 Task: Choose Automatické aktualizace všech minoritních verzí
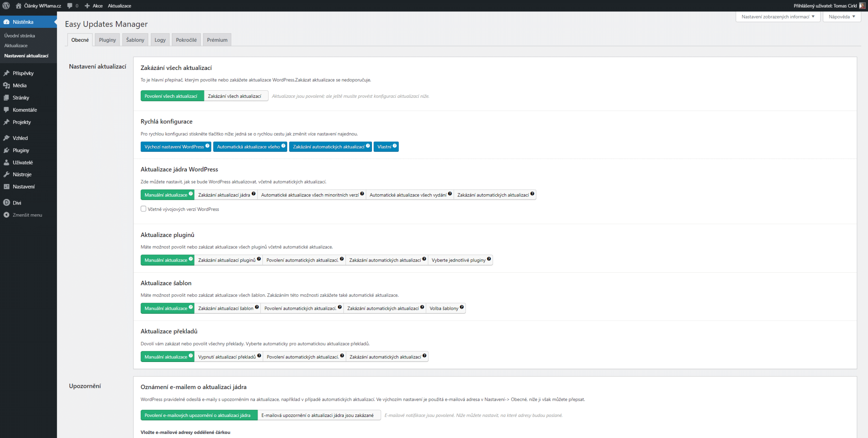(x=311, y=195)
